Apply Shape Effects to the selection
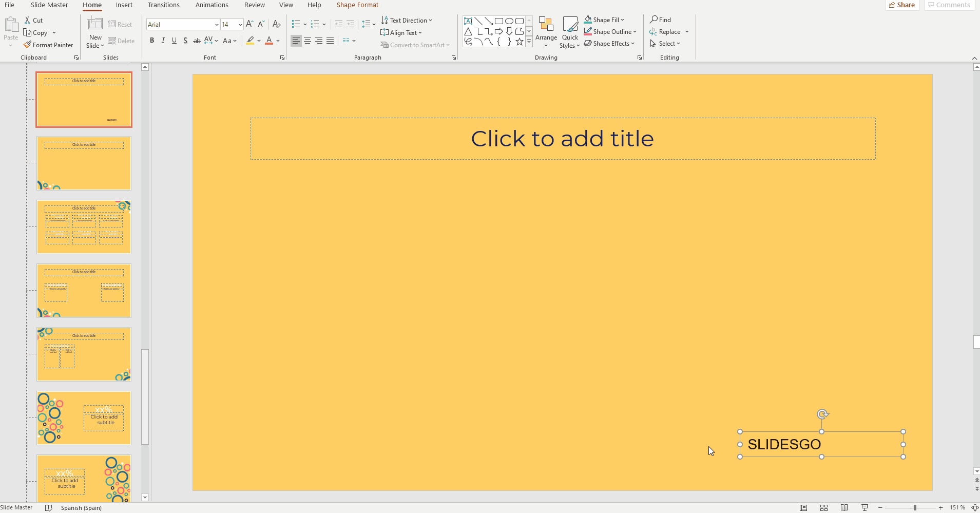The height and width of the screenshot is (513, 980). click(x=609, y=43)
